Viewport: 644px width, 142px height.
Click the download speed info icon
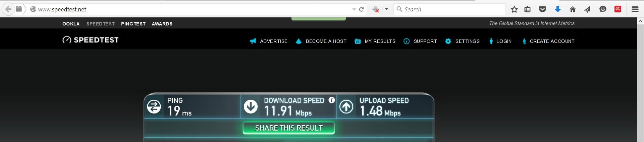pos(332,100)
